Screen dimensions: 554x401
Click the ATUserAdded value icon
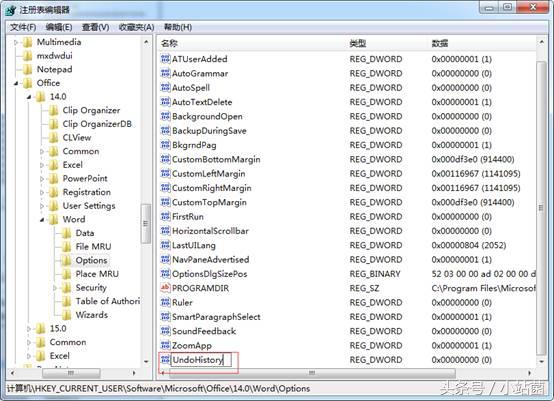click(x=165, y=59)
